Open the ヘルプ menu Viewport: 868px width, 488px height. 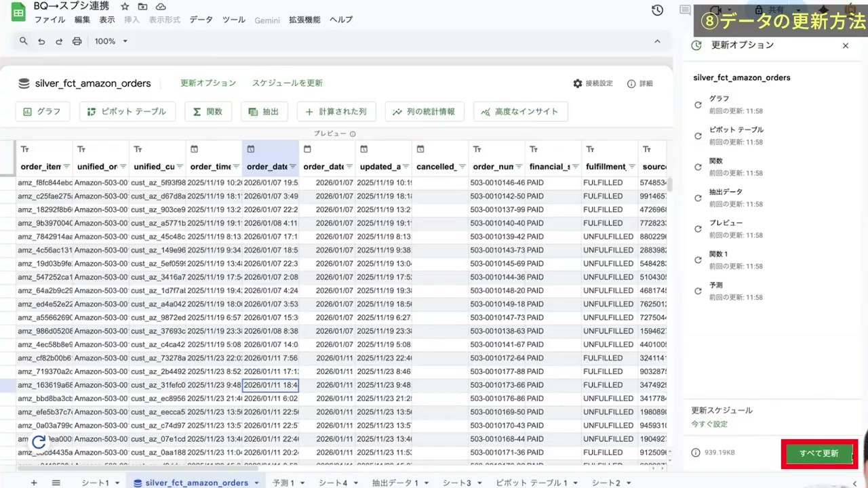(341, 20)
